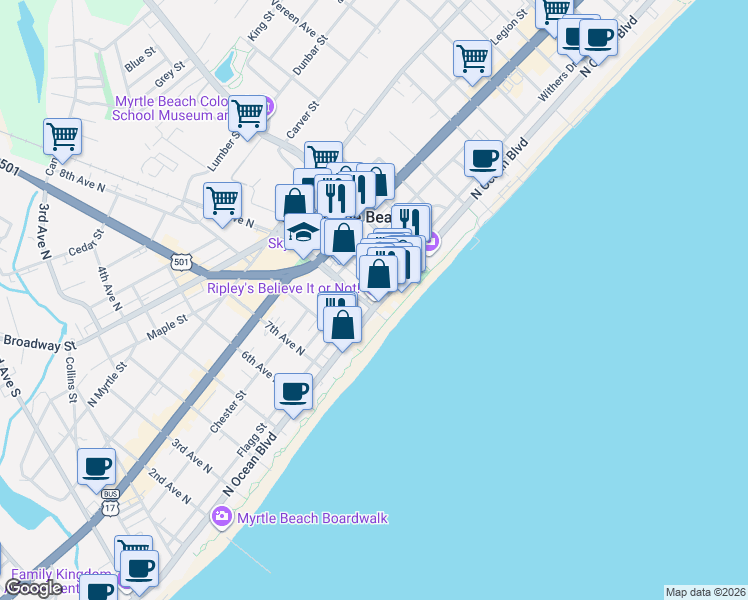Open the Myrtle Beach Colored School Museum label
The height and width of the screenshot is (600, 748).
(171, 108)
